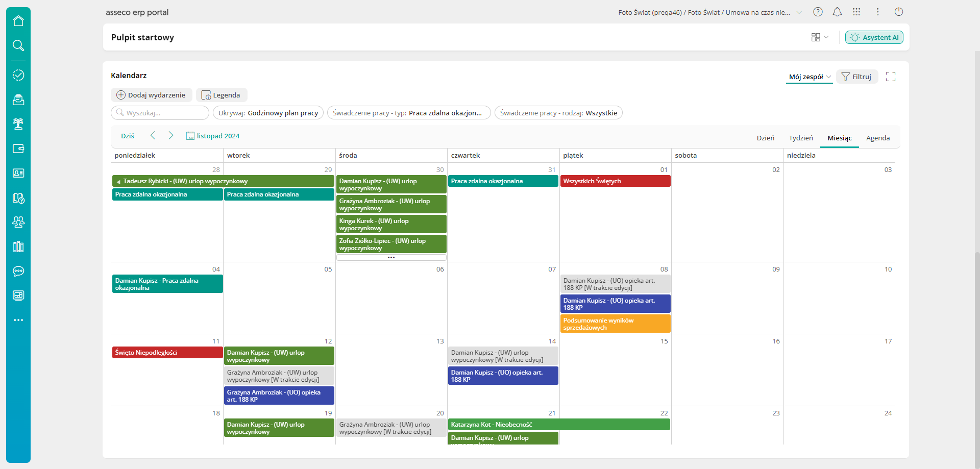
Task: Focus the Wyszukaj search field
Action: [160, 113]
